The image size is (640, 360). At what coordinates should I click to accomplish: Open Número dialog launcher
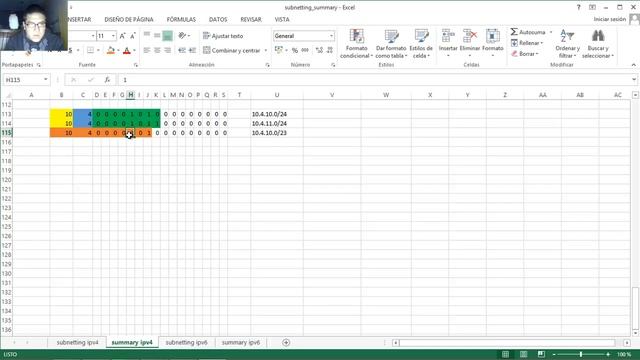(333, 65)
